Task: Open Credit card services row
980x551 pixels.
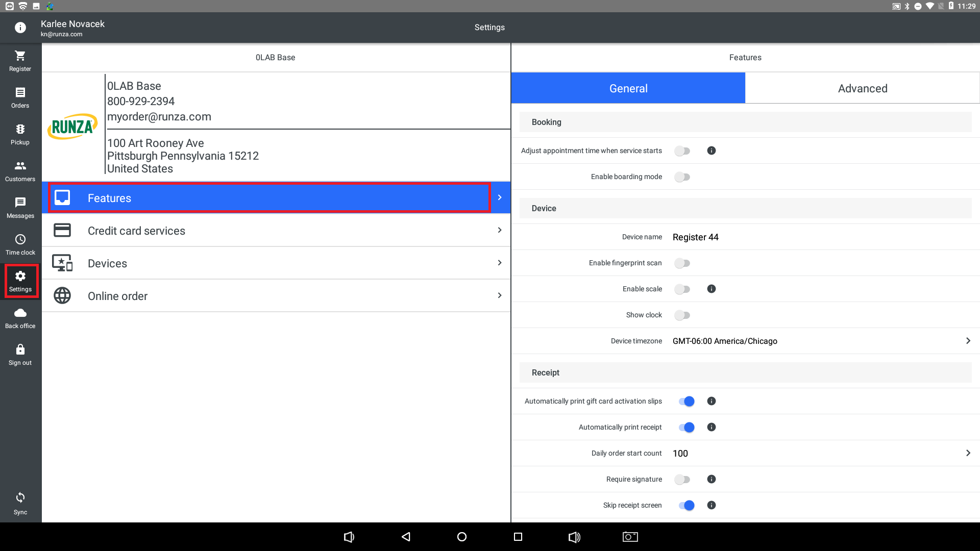Action: click(x=276, y=231)
